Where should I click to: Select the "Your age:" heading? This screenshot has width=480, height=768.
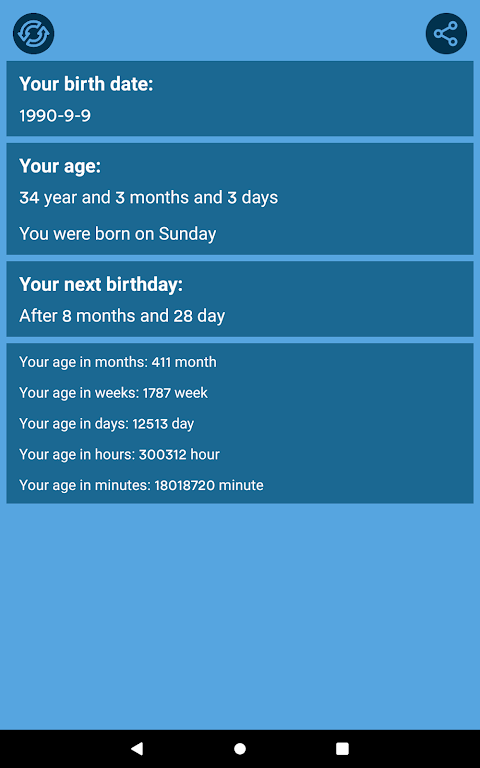point(60,166)
